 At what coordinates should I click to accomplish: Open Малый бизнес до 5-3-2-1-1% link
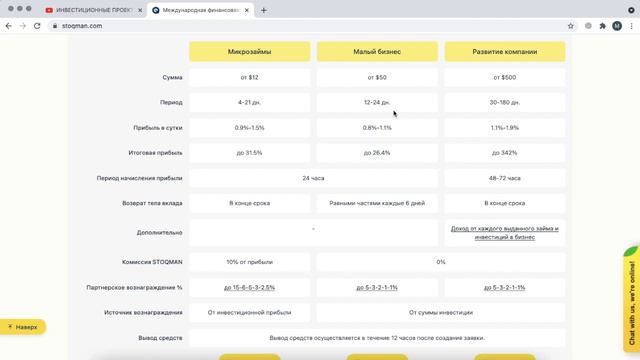(x=377, y=287)
